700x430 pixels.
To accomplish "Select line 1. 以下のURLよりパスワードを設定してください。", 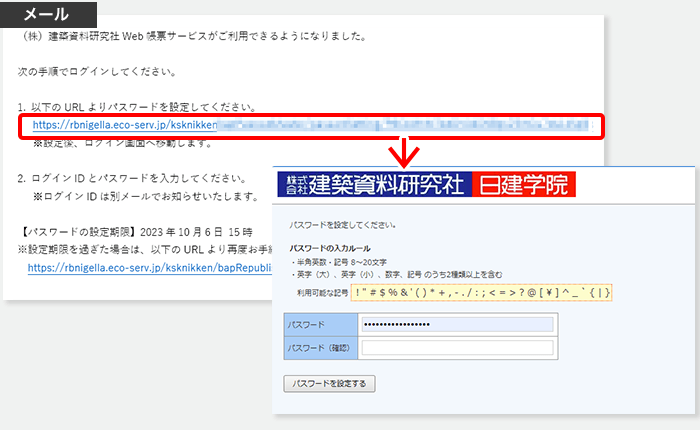I will click(x=137, y=107).
